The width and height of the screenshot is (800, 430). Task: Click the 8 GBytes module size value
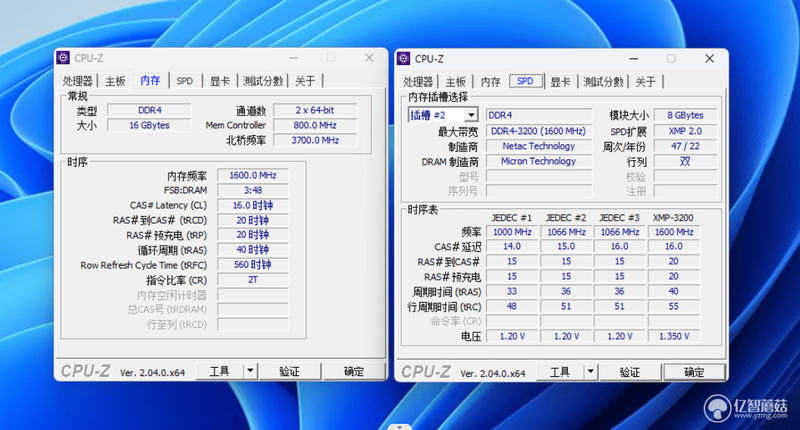tap(685, 115)
